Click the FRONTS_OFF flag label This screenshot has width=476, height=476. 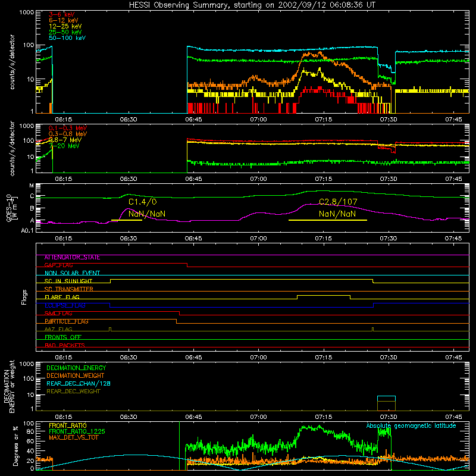63,337
